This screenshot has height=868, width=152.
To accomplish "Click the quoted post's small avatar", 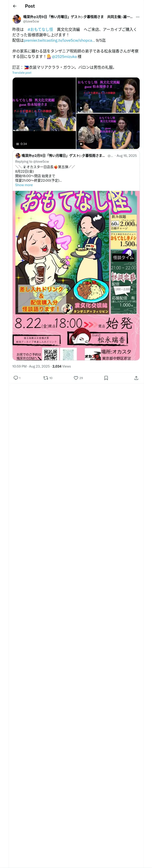I will [18, 156].
